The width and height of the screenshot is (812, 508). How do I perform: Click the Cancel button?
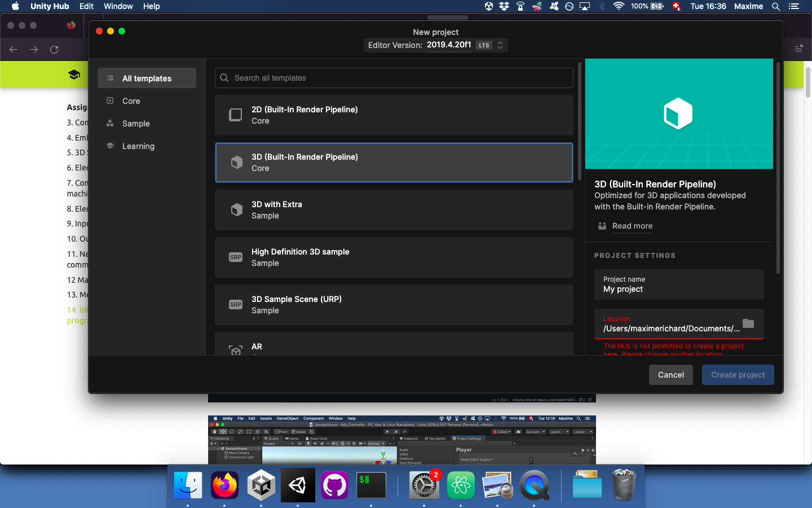671,375
